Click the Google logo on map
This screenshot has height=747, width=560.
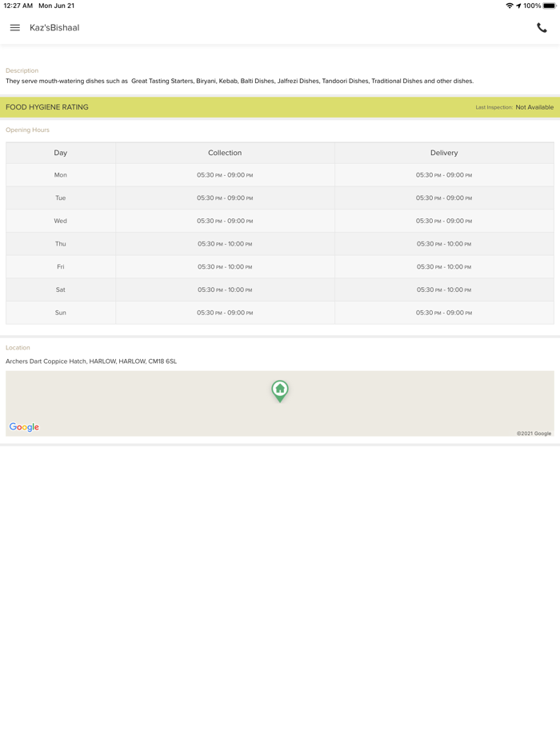coord(24,427)
